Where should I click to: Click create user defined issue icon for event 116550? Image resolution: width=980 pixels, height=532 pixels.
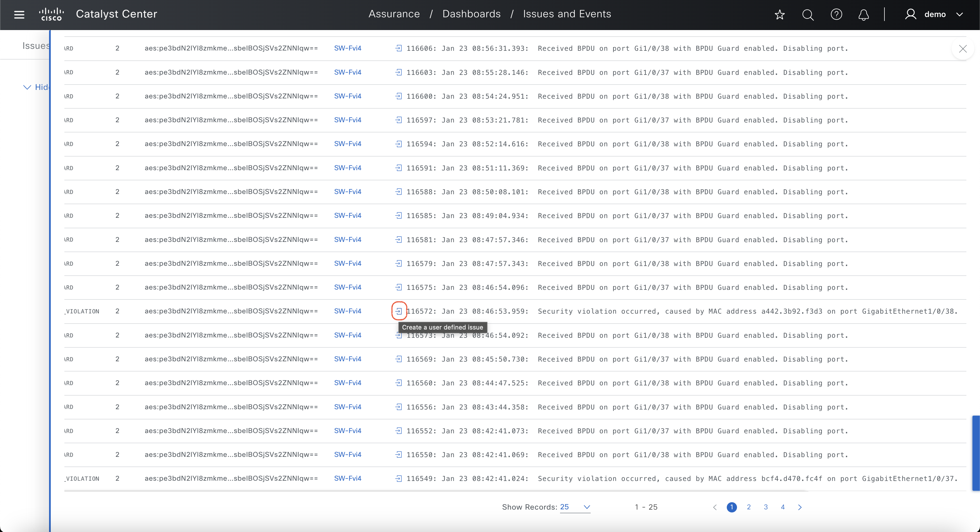(398, 454)
